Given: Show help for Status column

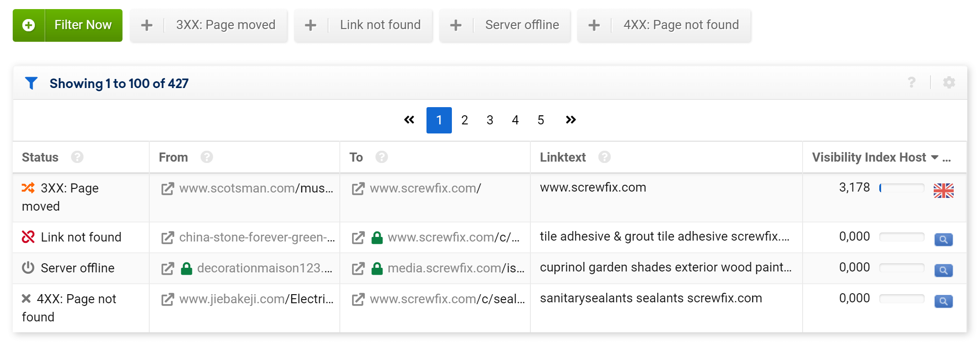Looking at the screenshot, I should [x=77, y=157].
